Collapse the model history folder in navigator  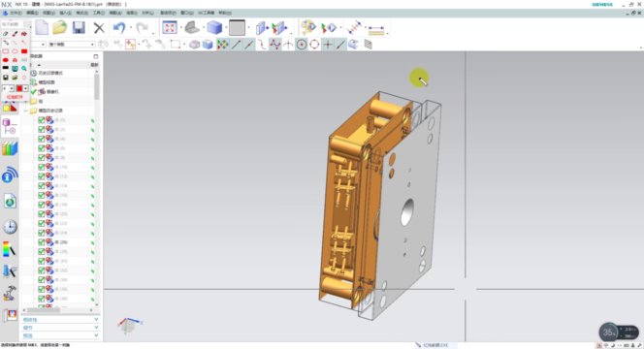[26, 111]
